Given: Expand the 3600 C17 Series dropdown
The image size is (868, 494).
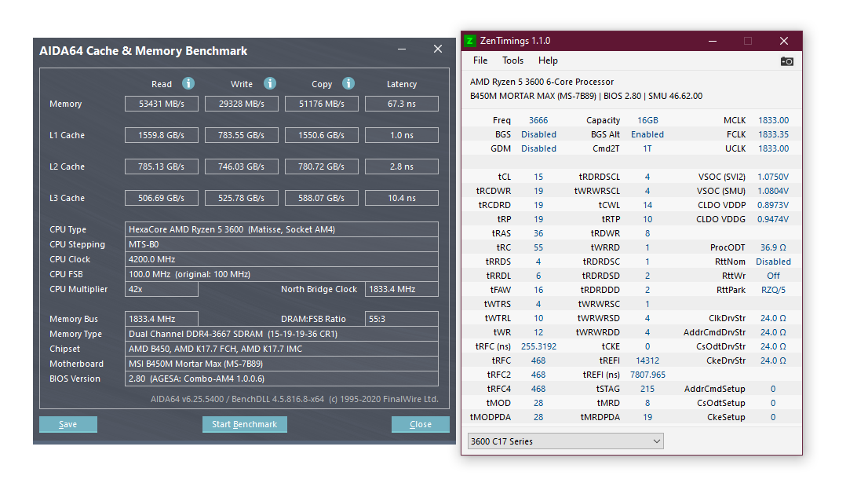Looking at the screenshot, I should click(565, 441).
